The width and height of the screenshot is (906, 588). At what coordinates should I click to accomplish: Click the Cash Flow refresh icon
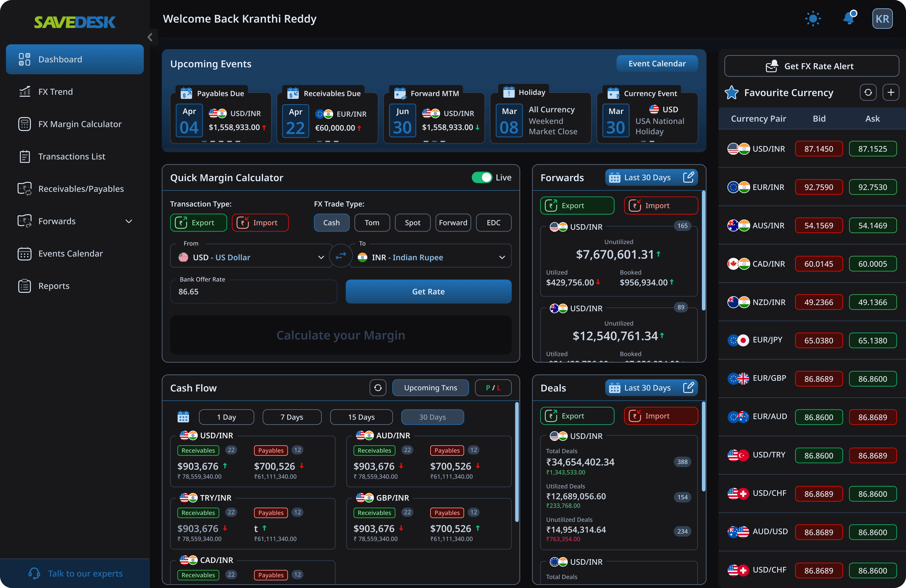click(x=378, y=387)
